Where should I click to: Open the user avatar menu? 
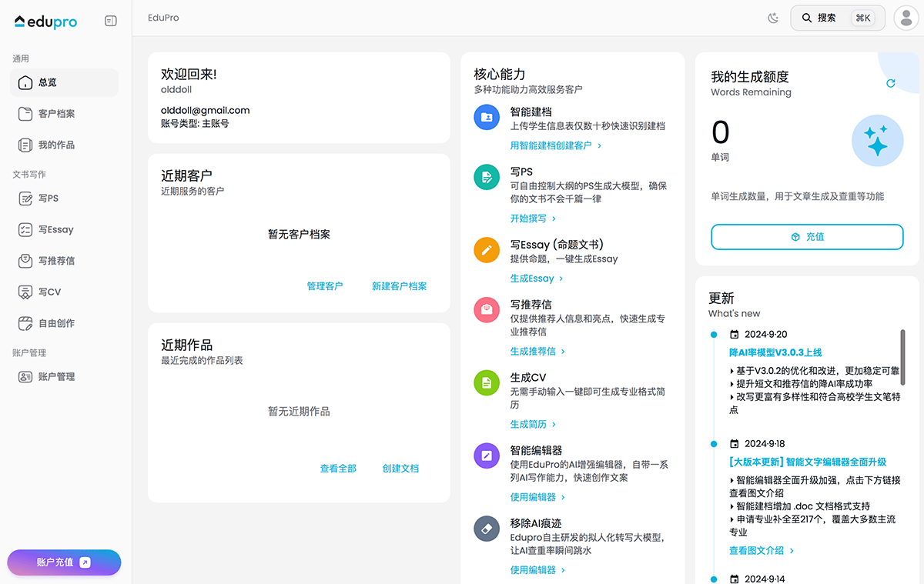(906, 18)
